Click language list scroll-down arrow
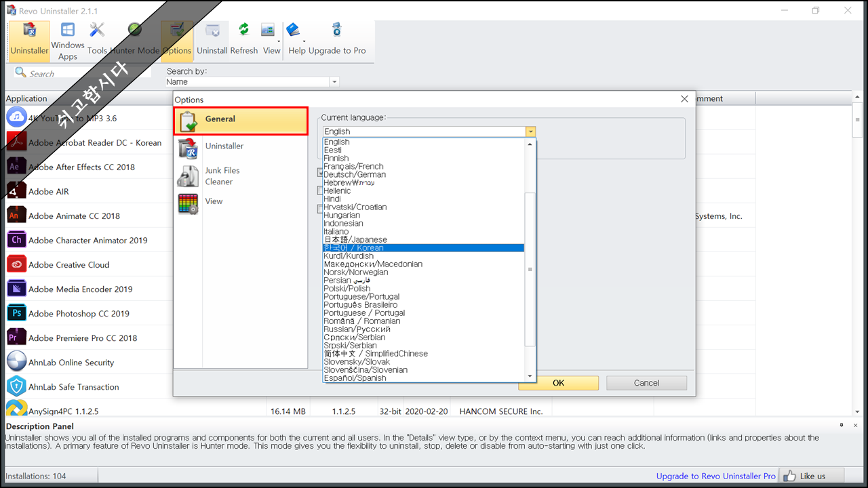 (x=530, y=375)
